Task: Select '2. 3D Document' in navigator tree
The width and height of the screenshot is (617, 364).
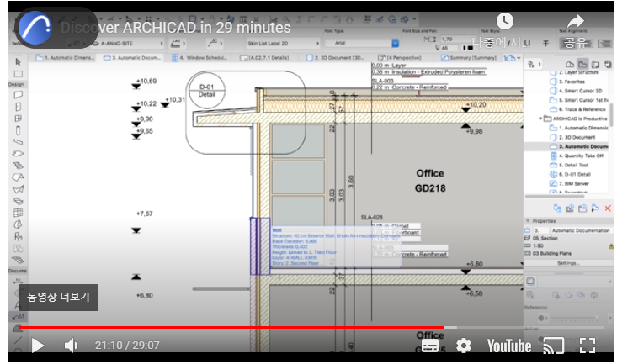Action: click(x=573, y=137)
